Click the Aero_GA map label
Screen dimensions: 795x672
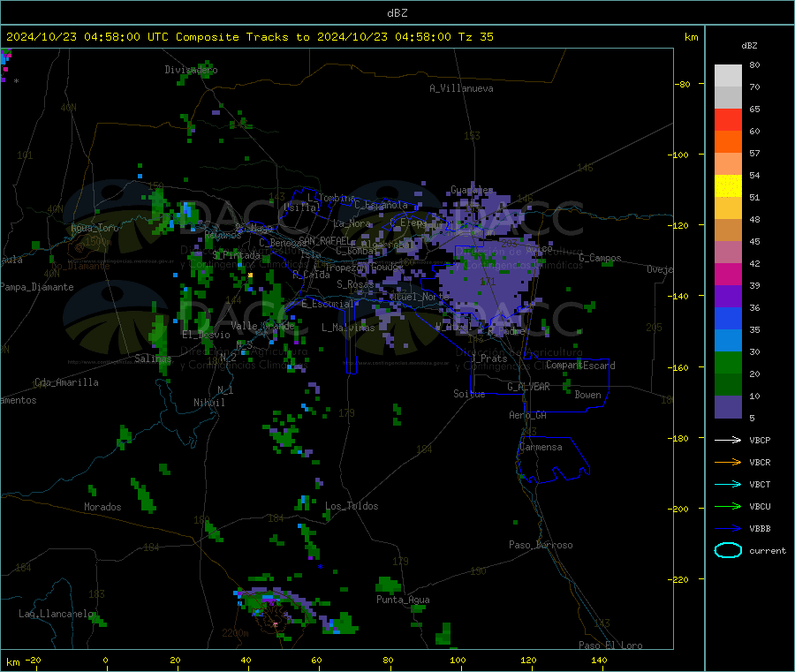point(527,415)
